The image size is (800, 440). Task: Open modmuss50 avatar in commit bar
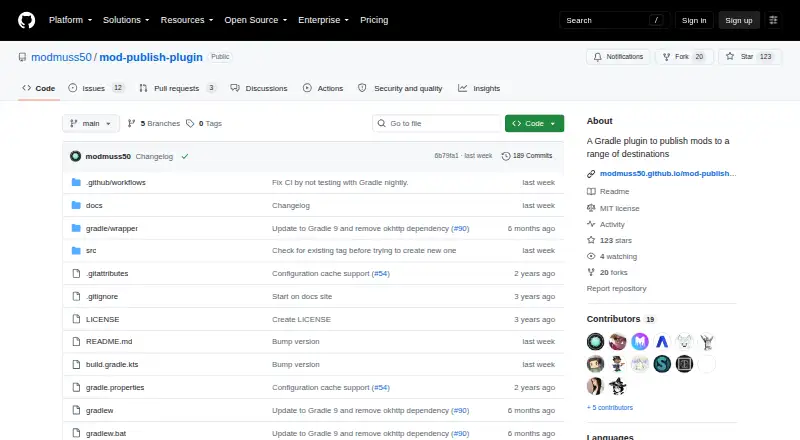tap(76, 156)
